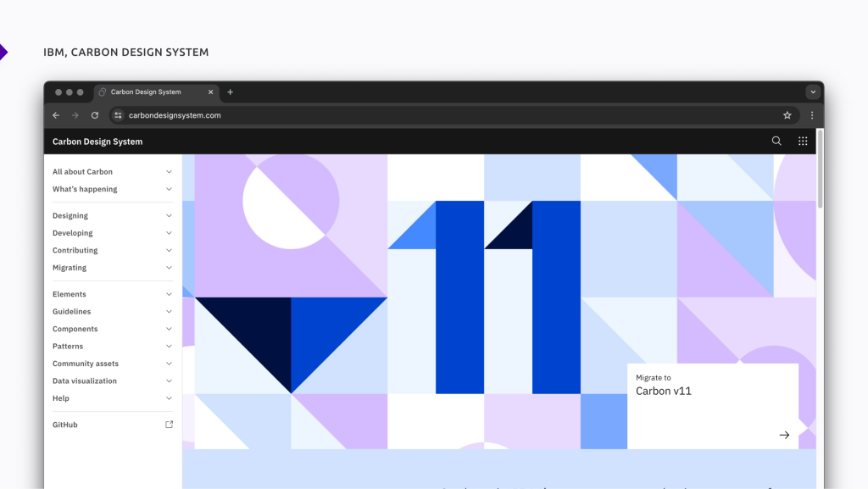Bookmark this page with the star icon

(787, 115)
